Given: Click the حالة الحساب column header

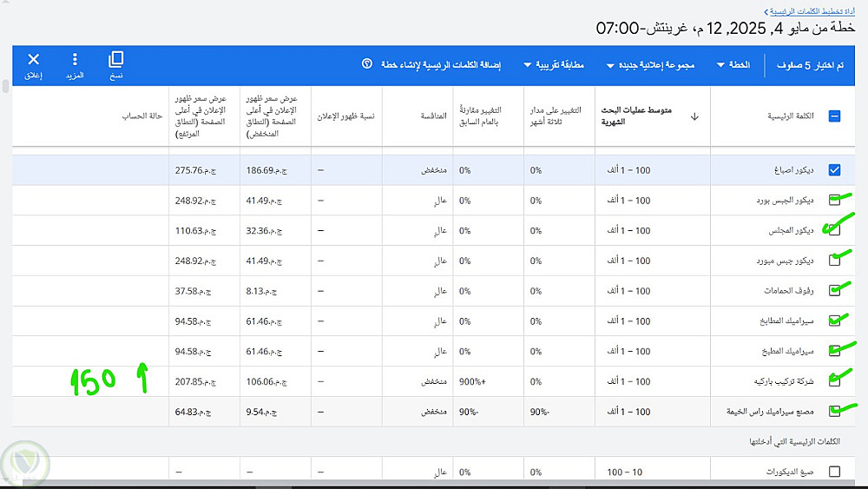Looking at the screenshot, I should coord(142,116).
